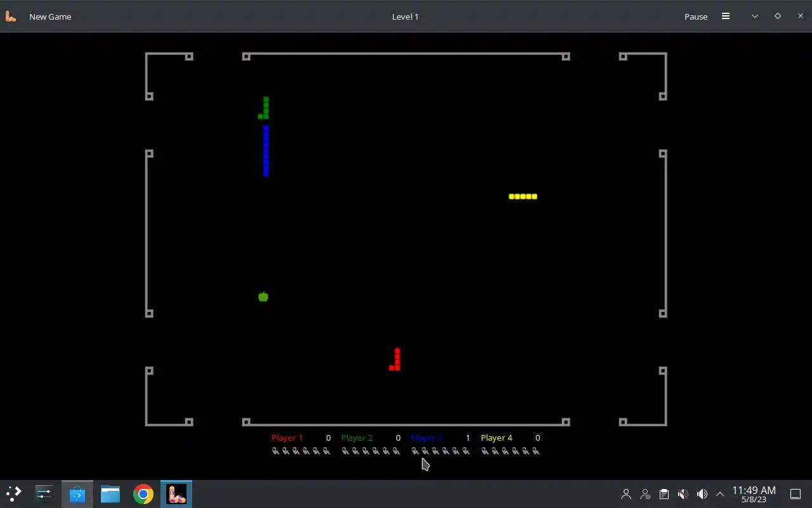Open the clipboard tray icon
812x508 pixels.
[664, 494]
